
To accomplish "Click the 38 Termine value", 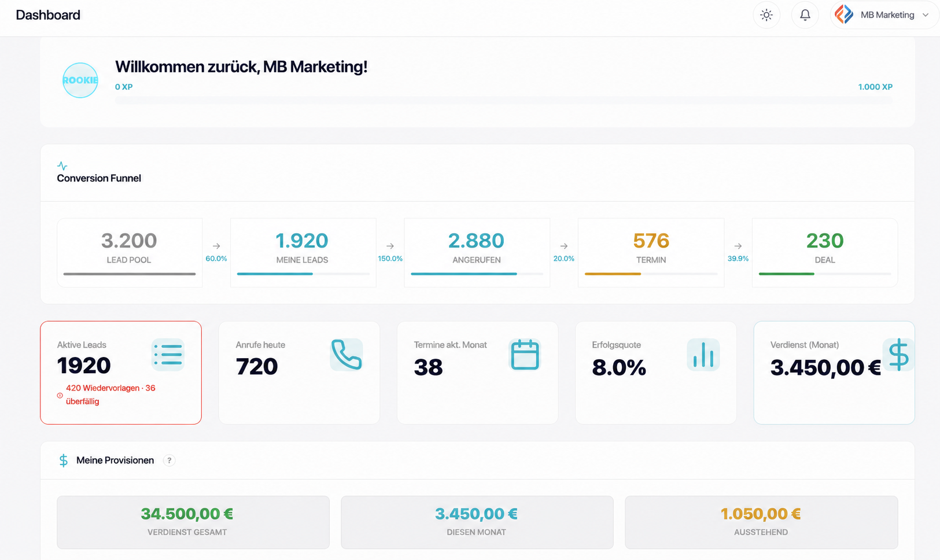I will [x=428, y=367].
